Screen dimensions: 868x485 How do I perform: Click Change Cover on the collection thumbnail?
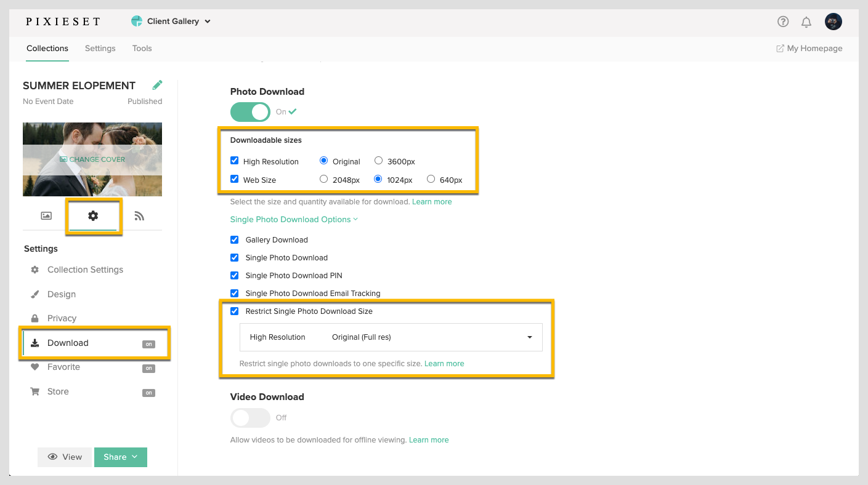pos(92,159)
